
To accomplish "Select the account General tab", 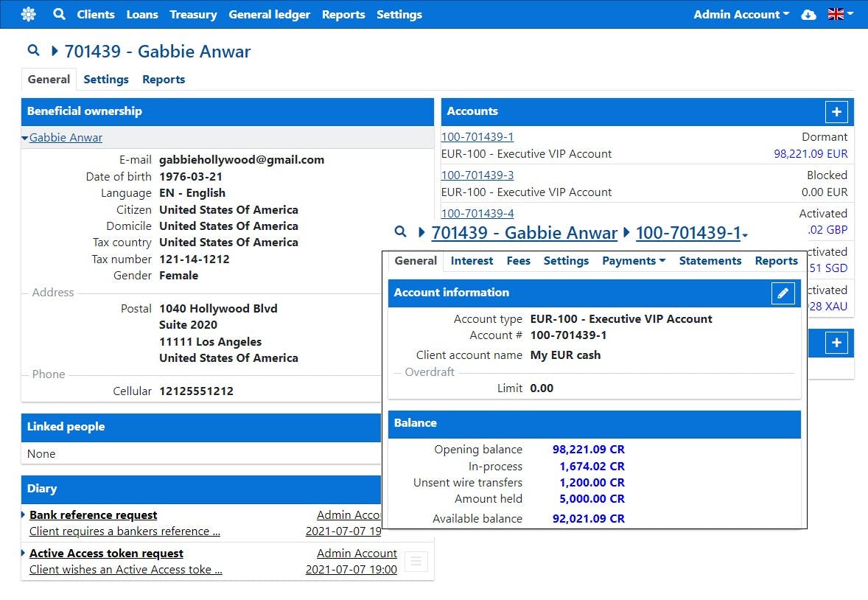I will [x=416, y=260].
